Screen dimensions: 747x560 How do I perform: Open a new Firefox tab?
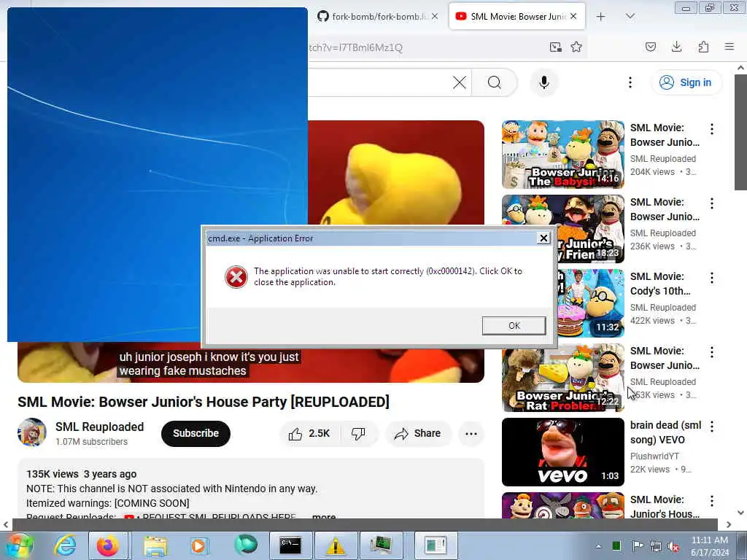pos(601,17)
